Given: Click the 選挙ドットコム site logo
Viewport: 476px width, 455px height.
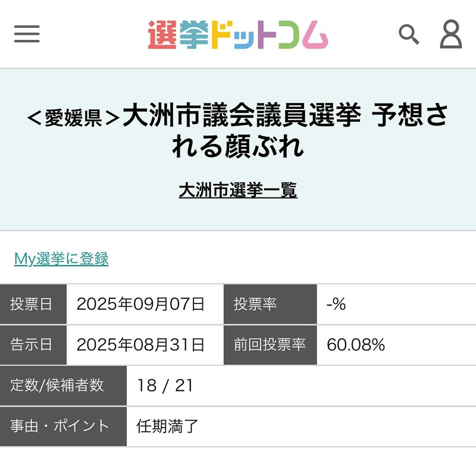Looking at the screenshot, I should click(x=237, y=34).
